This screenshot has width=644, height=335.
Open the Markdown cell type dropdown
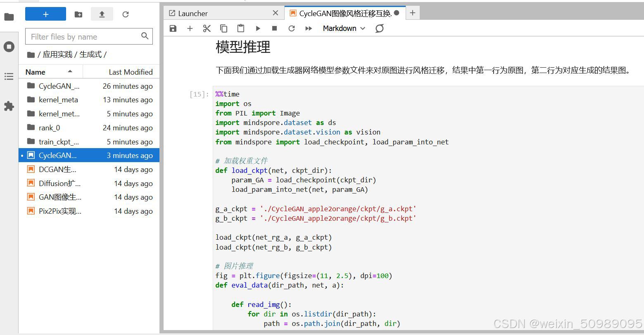click(344, 28)
